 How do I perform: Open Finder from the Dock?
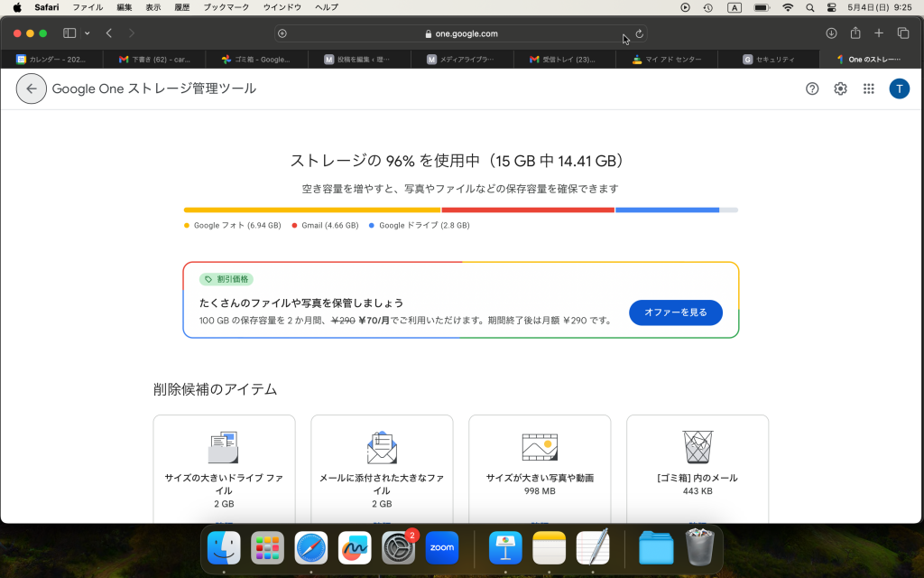pos(224,548)
